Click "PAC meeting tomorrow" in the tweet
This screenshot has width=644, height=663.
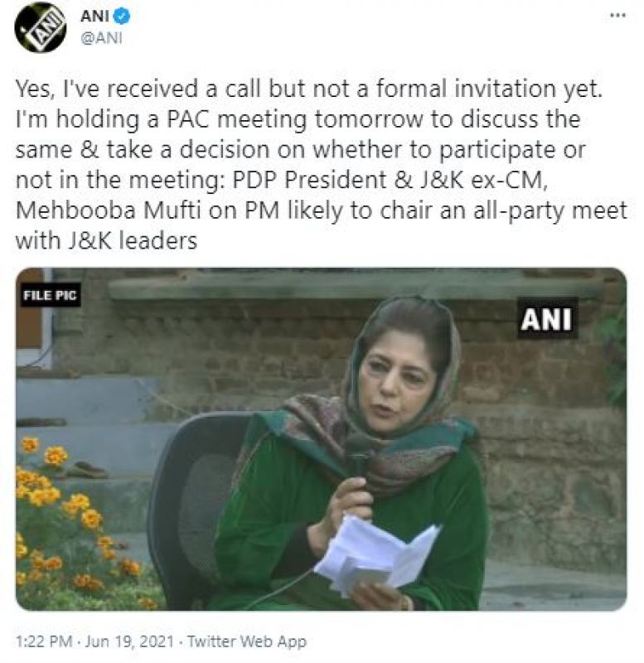(x=294, y=119)
